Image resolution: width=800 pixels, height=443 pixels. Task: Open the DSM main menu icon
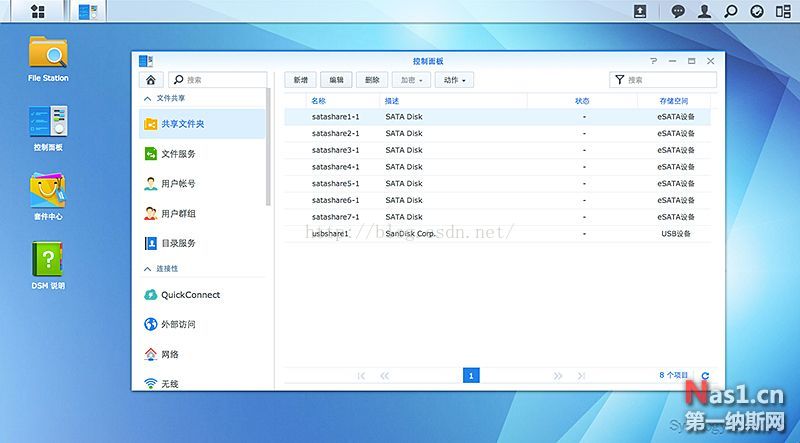pyautogui.click(x=38, y=12)
